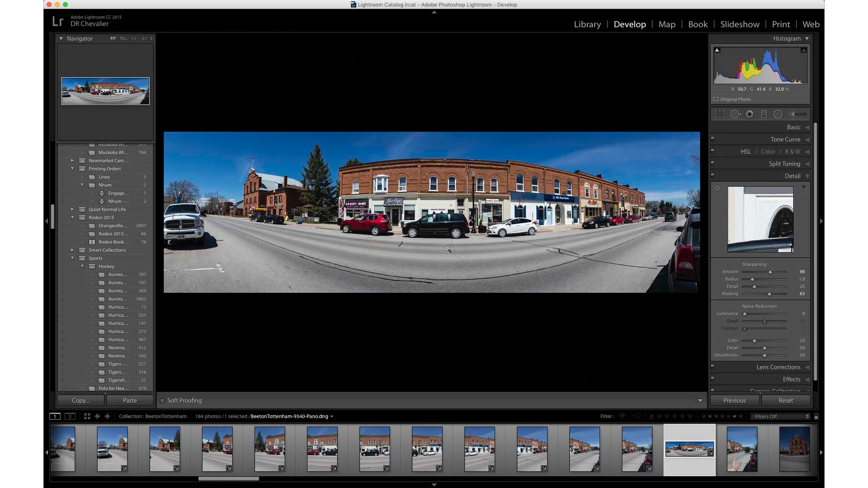Open the BeetonTottenham-9340-Pano.dng filename dropdown

click(x=331, y=416)
